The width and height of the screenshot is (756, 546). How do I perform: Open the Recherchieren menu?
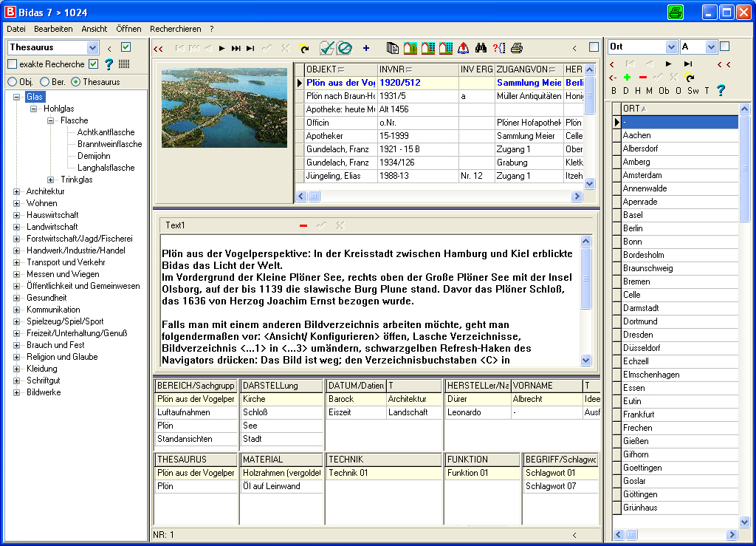pyautogui.click(x=176, y=29)
